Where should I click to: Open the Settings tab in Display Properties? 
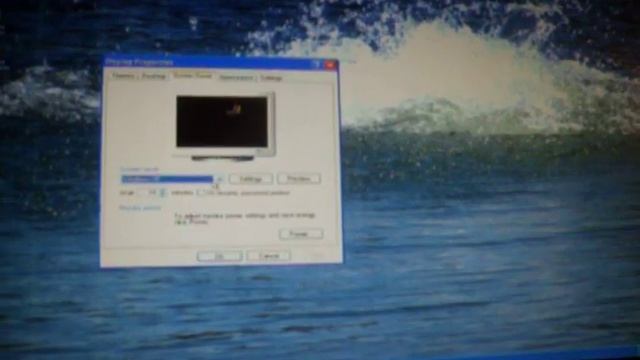271,77
